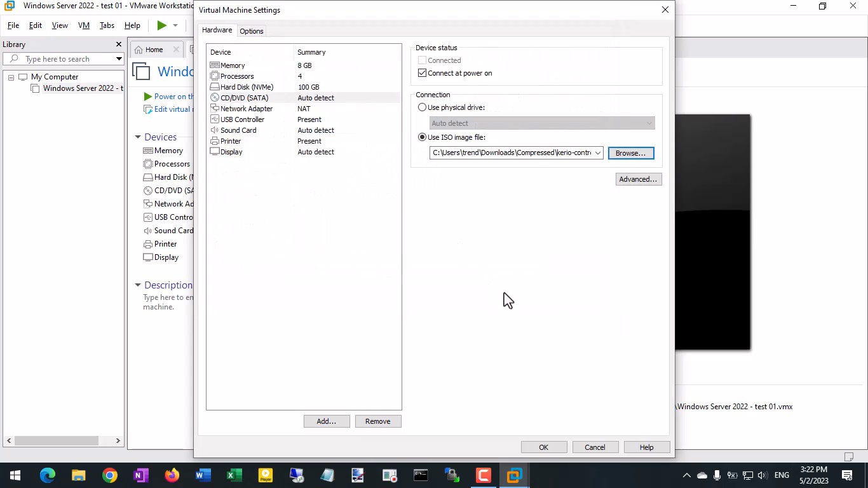Select Printer in the settings device list
The width and height of the screenshot is (868, 488).
(304, 141)
